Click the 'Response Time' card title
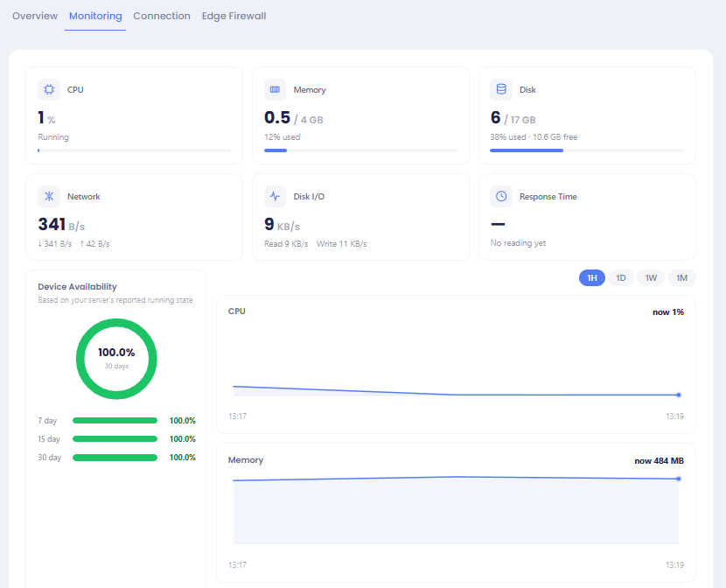This screenshot has height=588, width=726. click(548, 196)
